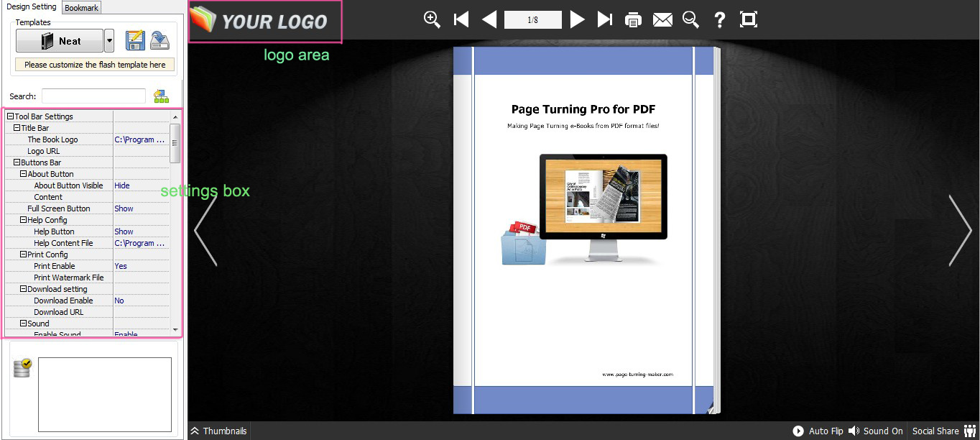Collapse the Buttons Bar node
980x440 pixels.
(x=17, y=162)
